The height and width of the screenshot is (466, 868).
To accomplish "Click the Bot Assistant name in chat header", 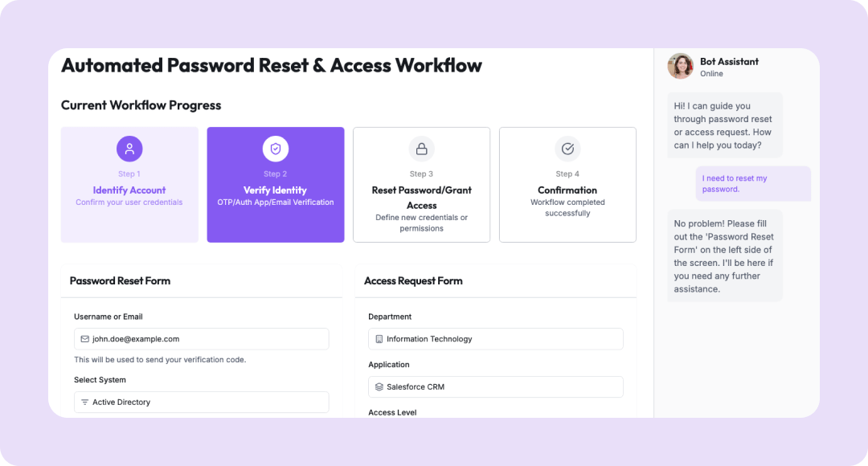I will pos(729,61).
